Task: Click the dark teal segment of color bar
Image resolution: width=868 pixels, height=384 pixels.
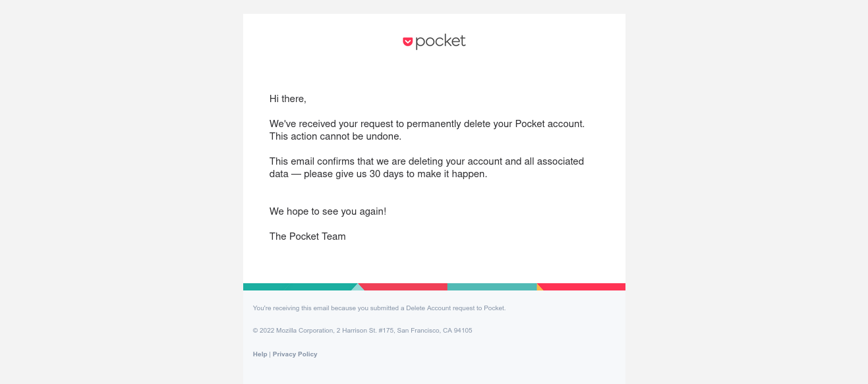Action: tap(298, 287)
